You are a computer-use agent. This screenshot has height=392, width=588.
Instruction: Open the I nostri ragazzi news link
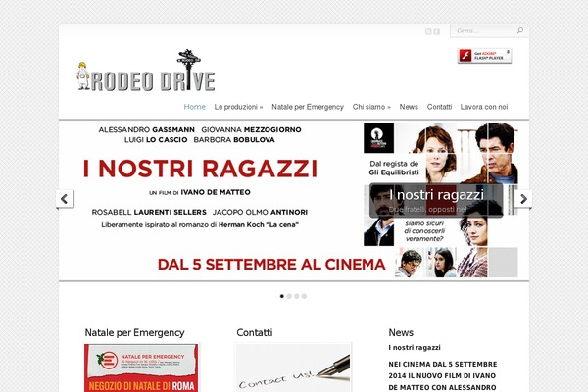(415, 348)
